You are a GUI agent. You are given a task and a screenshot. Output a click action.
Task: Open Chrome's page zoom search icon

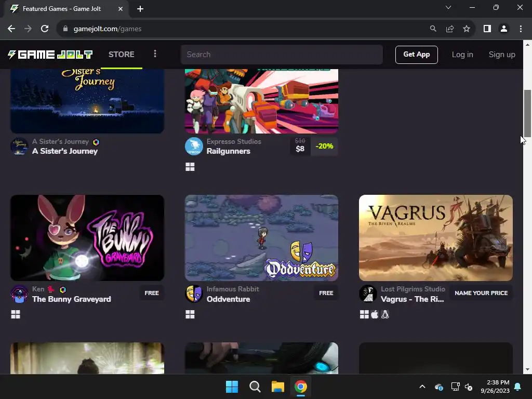pyautogui.click(x=433, y=29)
